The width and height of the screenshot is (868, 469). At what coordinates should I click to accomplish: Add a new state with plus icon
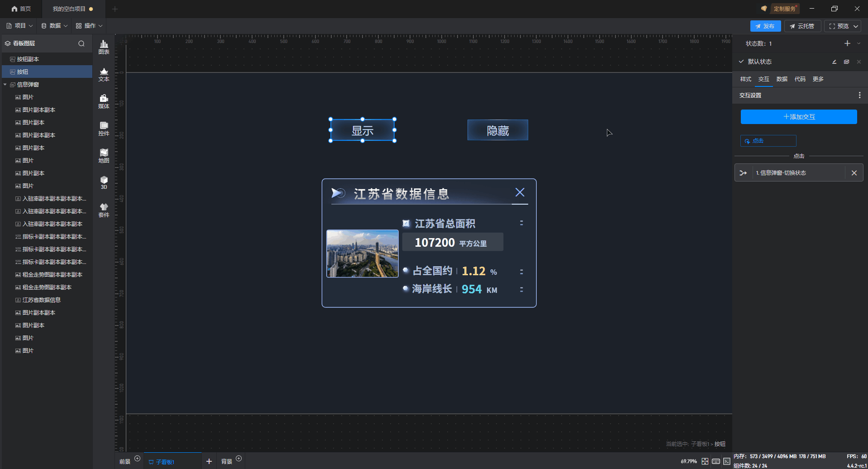coord(847,43)
